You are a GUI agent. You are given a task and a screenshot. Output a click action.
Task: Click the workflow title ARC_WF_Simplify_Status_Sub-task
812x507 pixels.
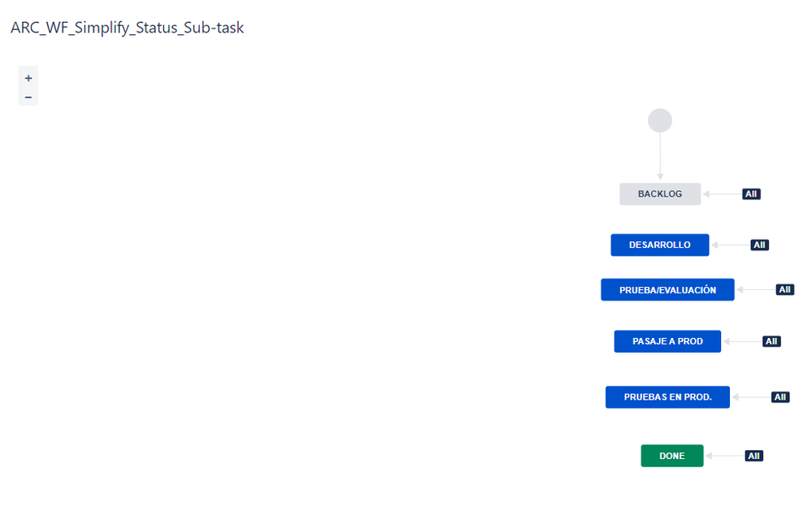(x=127, y=28)
